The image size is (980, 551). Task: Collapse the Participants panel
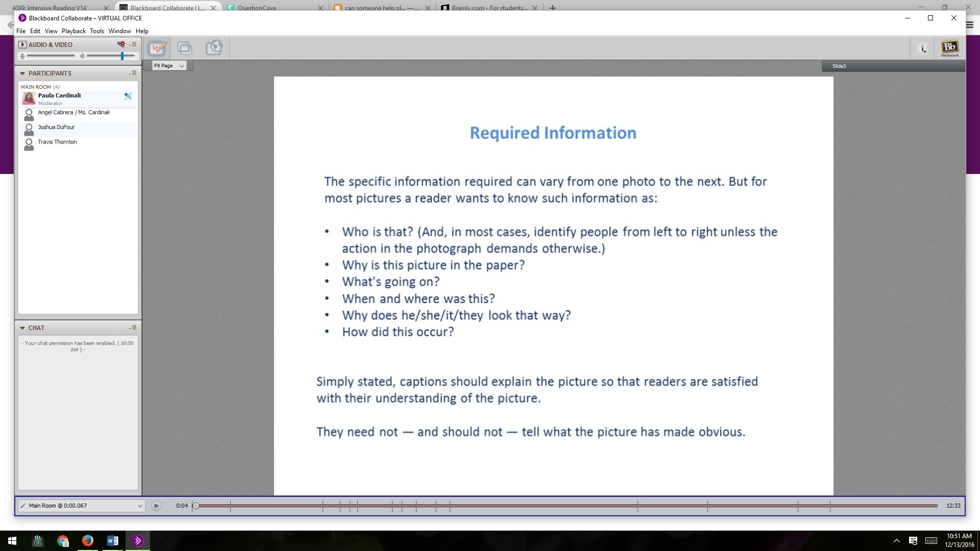point(22,73)
